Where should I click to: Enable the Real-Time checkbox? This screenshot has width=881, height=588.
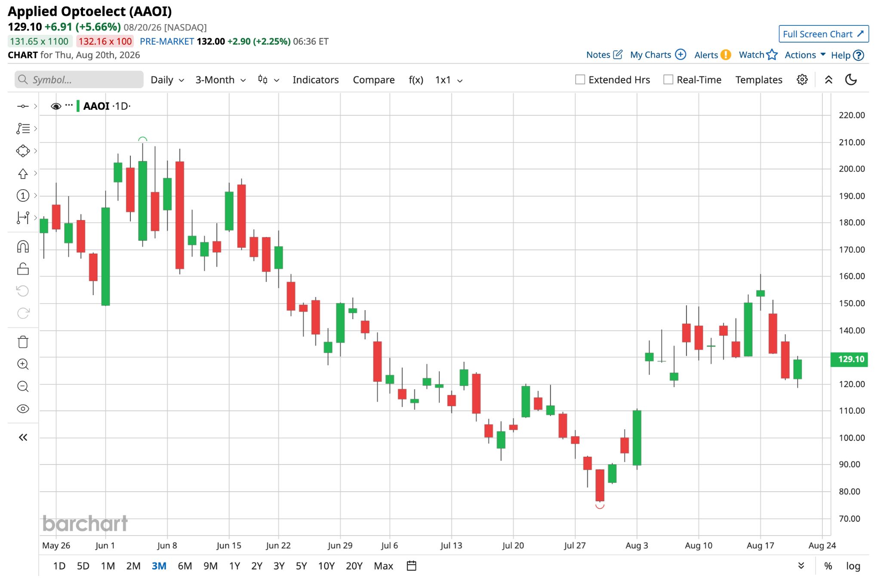(x=668, y=80)
